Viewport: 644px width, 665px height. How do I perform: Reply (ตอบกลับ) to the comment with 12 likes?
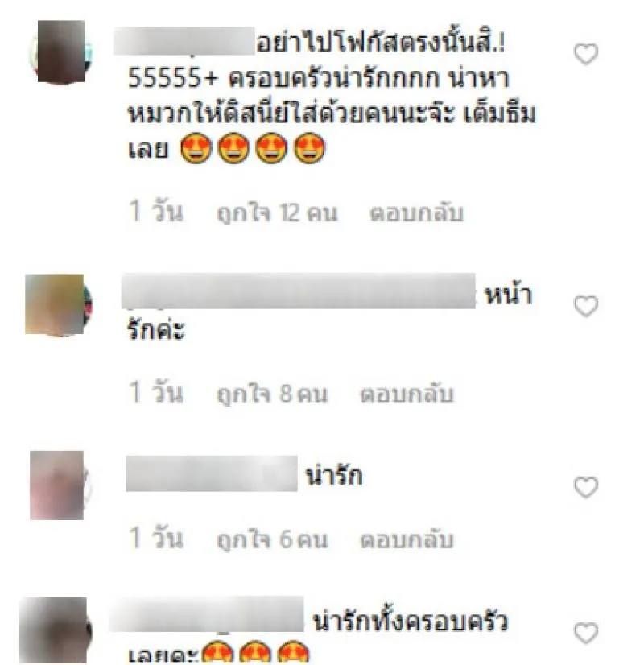coord(416,213)
